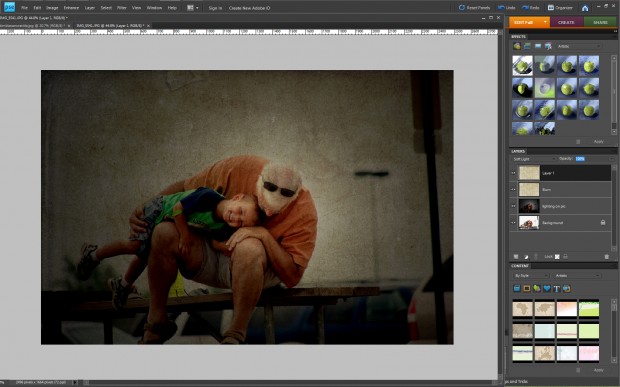Show Text effects T icon in Content

[x=556, y=289]
